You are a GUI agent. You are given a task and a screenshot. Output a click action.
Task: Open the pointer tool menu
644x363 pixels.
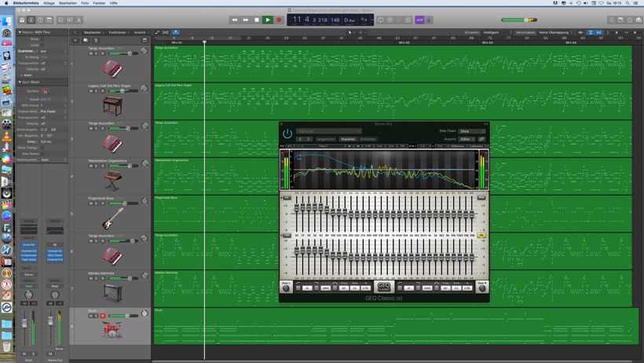pyautogui.click(x=351, y=32)
